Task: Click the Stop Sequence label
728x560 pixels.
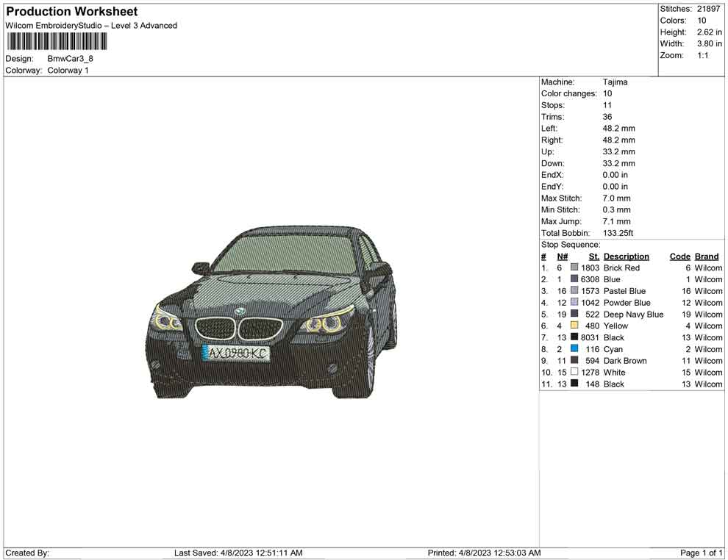Action: point(571,245)
